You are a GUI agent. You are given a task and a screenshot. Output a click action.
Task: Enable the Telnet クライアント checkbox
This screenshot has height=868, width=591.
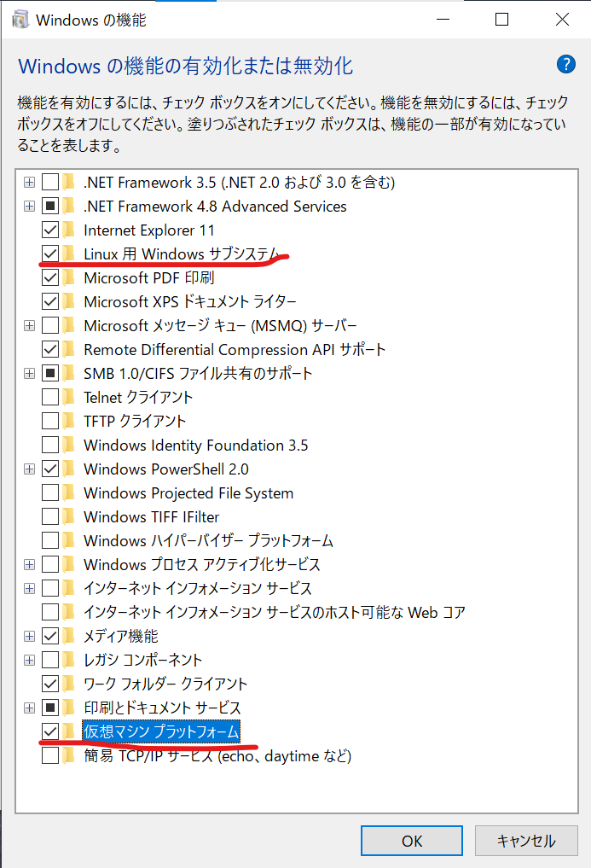click(x=50, y=397)
